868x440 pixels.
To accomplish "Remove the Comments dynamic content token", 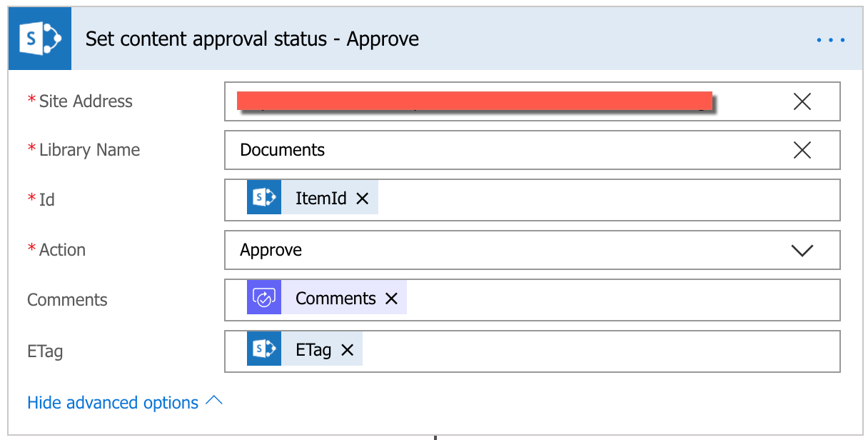I will point(391,298).
